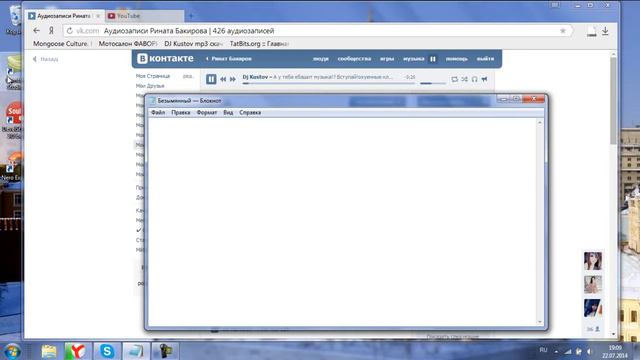Click the RU language indicator
The image size is (640, 360).
(x=543, y=350)
